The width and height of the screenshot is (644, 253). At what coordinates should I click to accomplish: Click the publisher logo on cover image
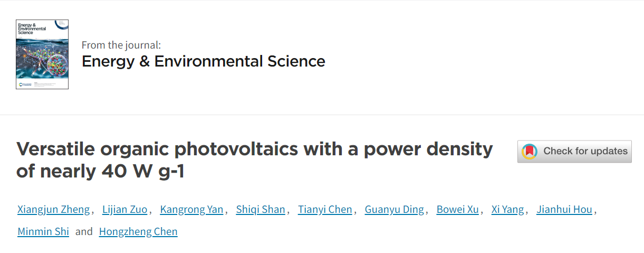25,85
